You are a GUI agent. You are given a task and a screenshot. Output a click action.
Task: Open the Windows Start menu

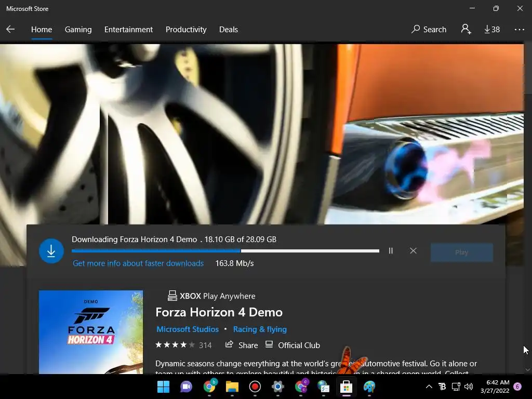pyautogui.click(x=163, y=387)
